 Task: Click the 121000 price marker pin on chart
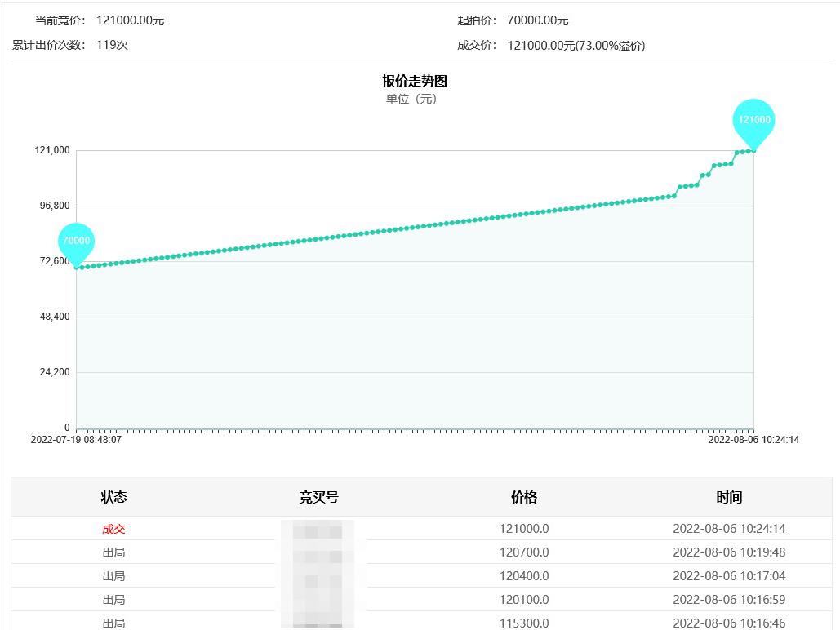[753, 120]
